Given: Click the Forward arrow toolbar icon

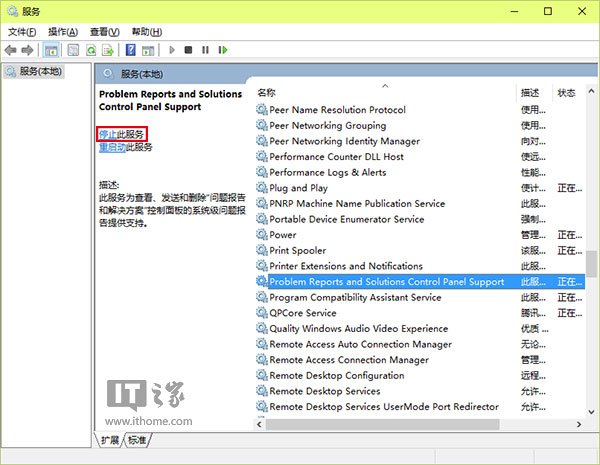Looking at the screenshot, I should (28, 49).
